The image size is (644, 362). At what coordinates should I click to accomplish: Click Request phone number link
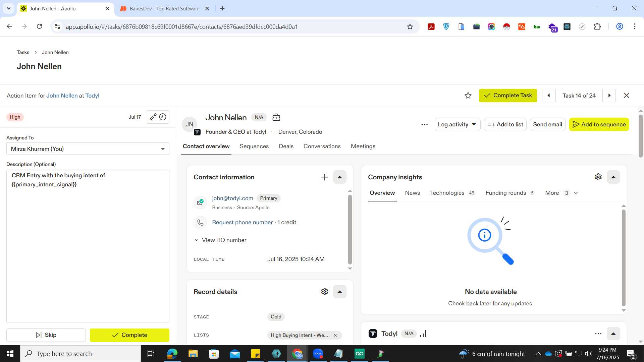point(242,223)
